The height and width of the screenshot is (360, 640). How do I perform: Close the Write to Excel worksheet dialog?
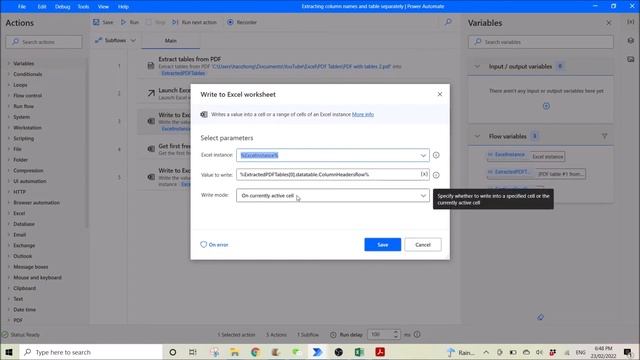(x=440, y=94)
